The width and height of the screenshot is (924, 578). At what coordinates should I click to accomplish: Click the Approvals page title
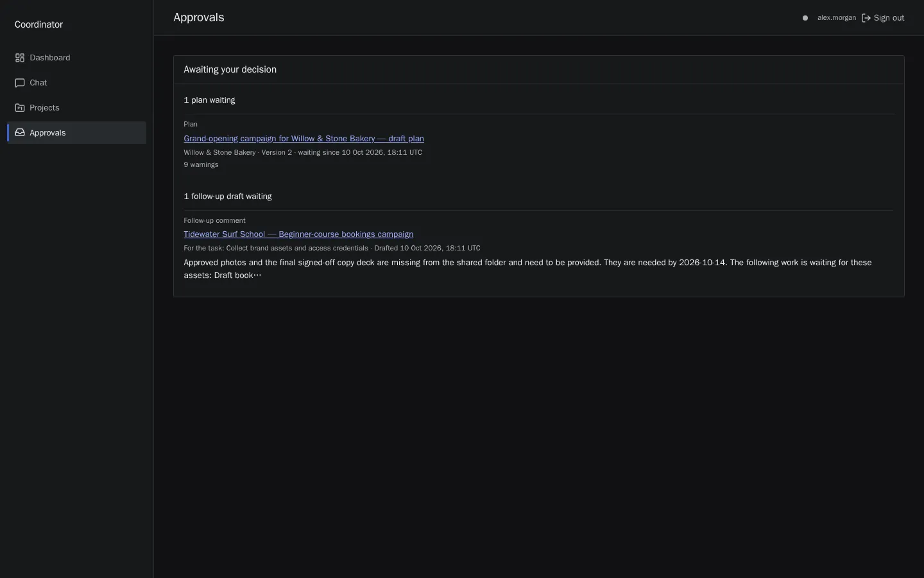199,17
